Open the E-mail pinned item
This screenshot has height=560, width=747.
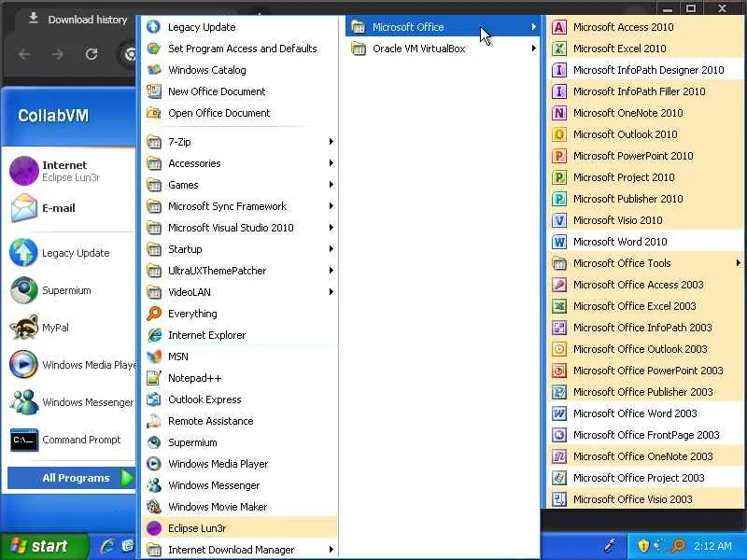tap(71, 208)
